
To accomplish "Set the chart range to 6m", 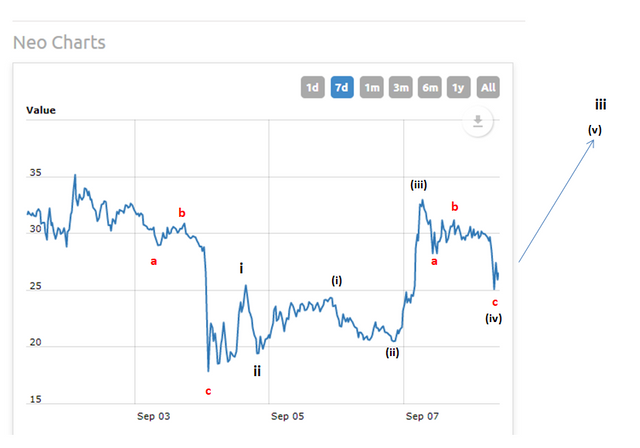I will pos(430,87).
